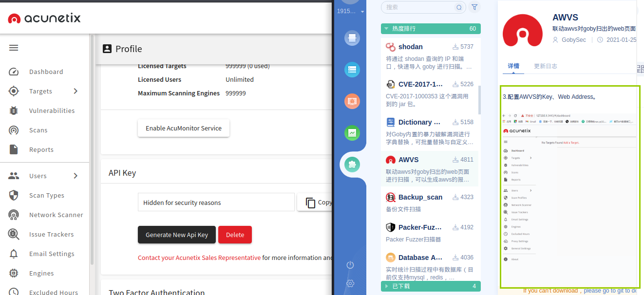Click the shodan plugin icon in the ranking list
This screenshot has height=295, width=644.
pos(390,46)
